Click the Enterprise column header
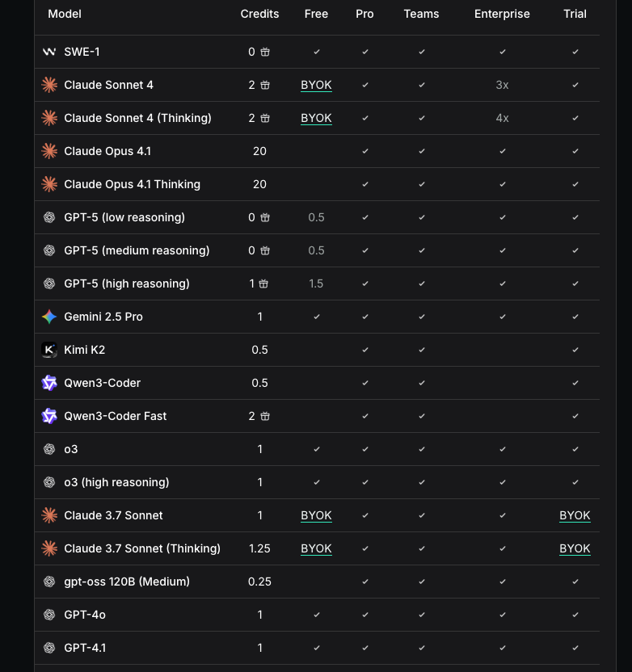The width and height of the screenshot is (632, 672). (502, 14)
